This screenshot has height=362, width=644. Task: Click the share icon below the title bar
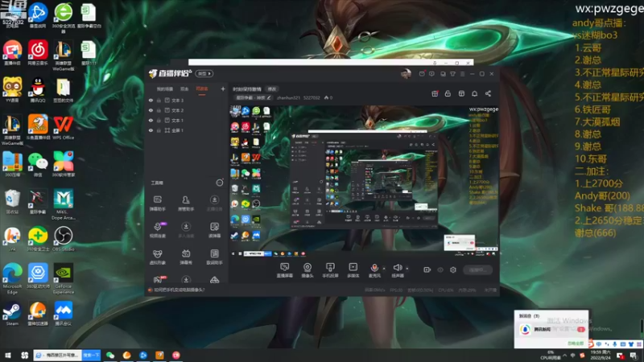pyautogui.click(x=488, y=93)
